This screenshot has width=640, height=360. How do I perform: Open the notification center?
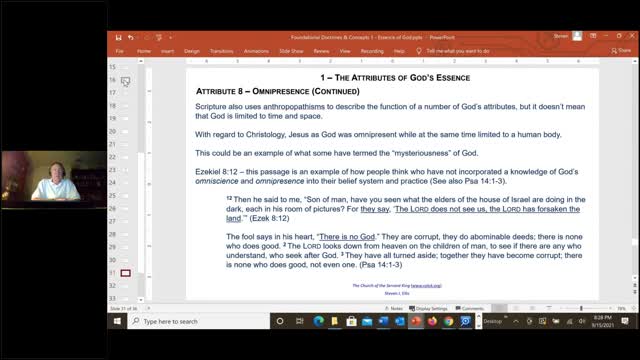(625, 321)
